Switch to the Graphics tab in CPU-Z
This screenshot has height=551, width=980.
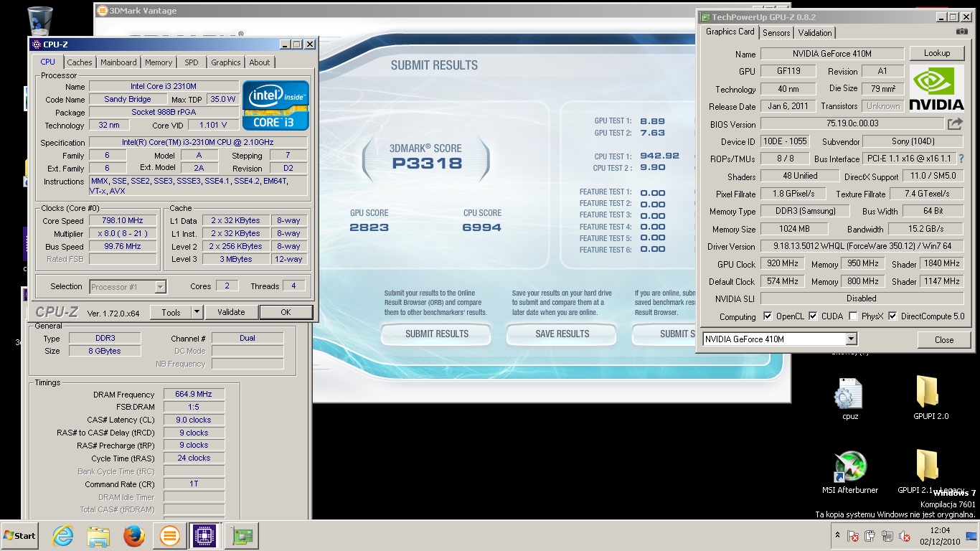click(225, 62)
